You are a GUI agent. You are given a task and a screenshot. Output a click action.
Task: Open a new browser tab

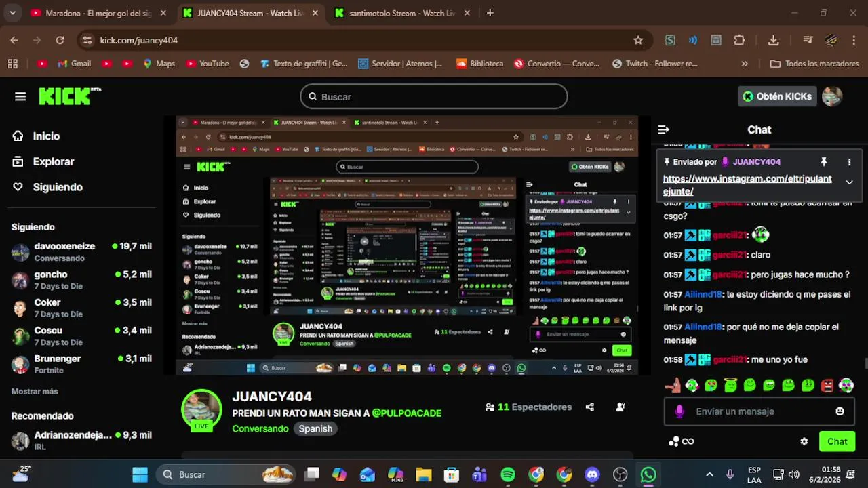pos(490,13)
